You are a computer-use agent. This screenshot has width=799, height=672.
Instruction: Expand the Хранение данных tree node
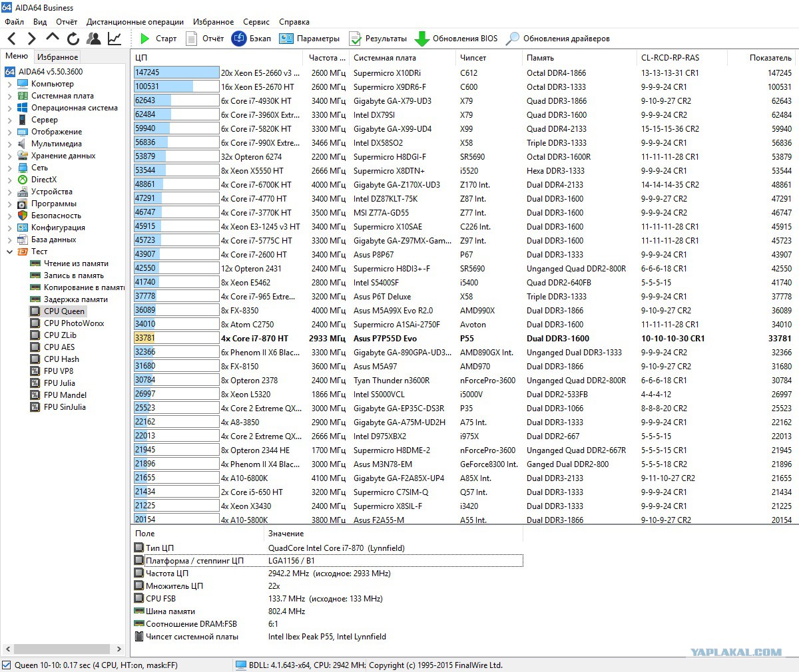click(9, 156)
